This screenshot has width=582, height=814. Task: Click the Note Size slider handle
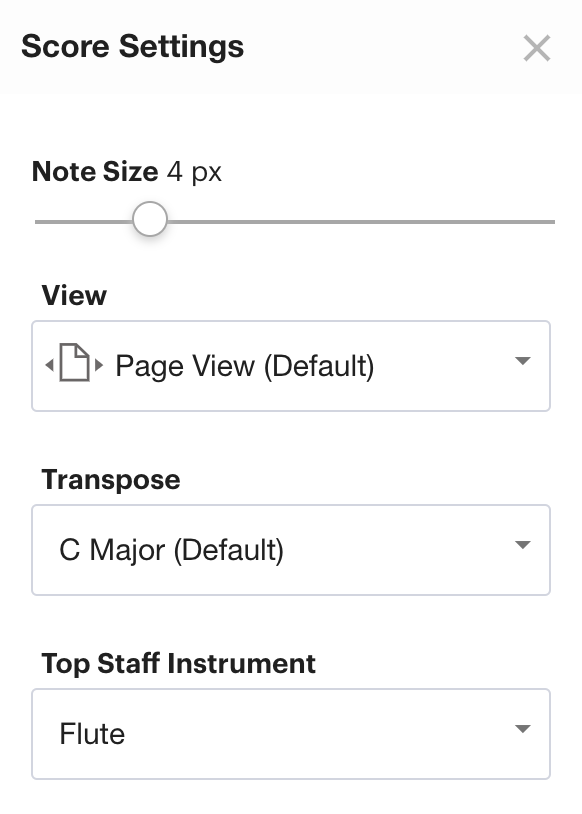point(150,219)
